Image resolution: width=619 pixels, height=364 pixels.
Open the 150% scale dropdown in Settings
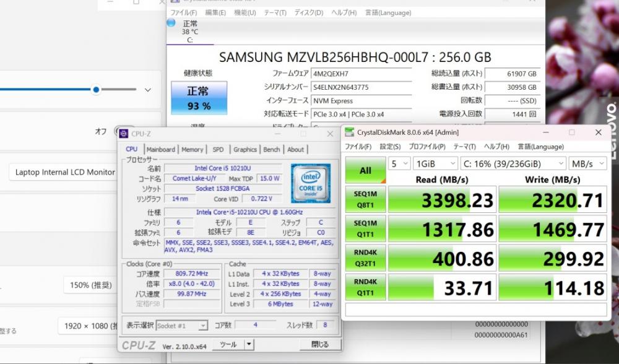tap(91, 285)
